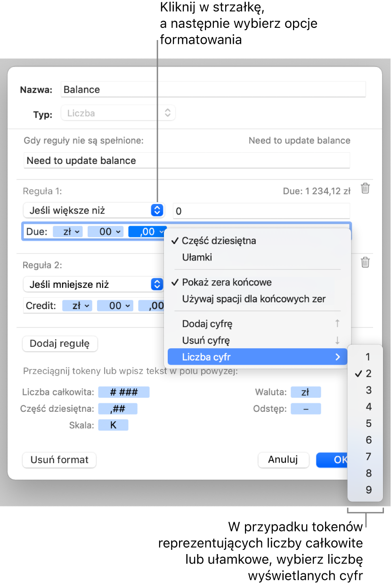Viewport: 391px width, 588px height.
Task: Select the Waluta zł token
Action: (x=306, y=392)
